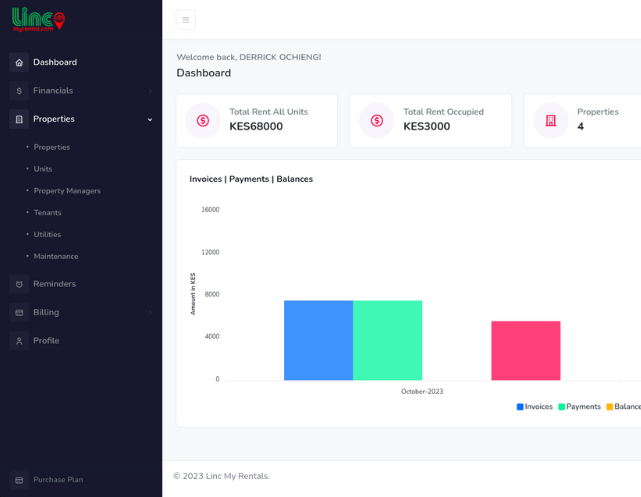This screenshot has width=641, height=497.
Task: Click the Billing card icon
Action: [19, 313]
